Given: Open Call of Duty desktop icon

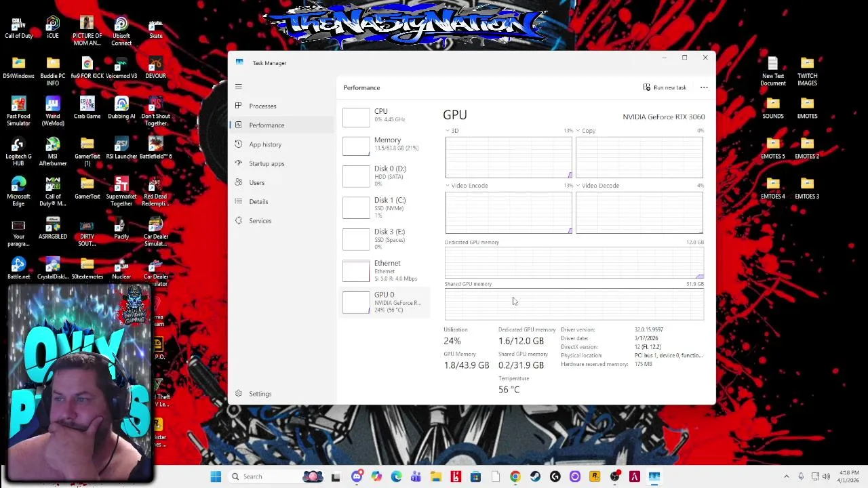Looking at the screenshot, I should tap(18, 28).
